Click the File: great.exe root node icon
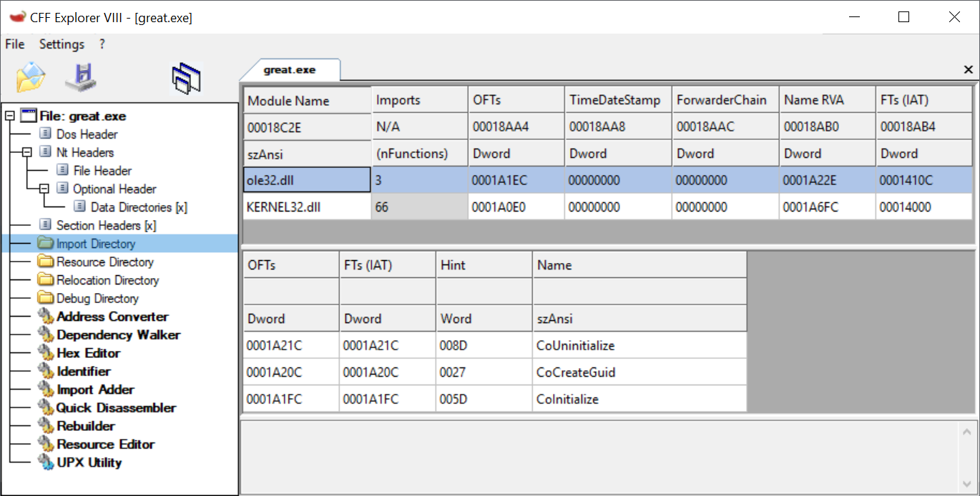The width and height of the screenshot is (980, 496). coord(29,116)
